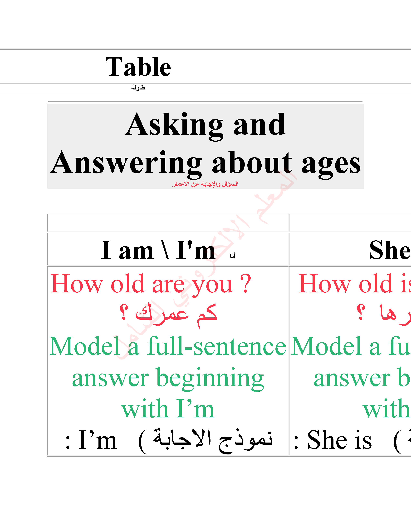This screenshot has width=411, height=532.
Task: Click the red Arabic subtitle below the title
Action: tap(205, 184)
